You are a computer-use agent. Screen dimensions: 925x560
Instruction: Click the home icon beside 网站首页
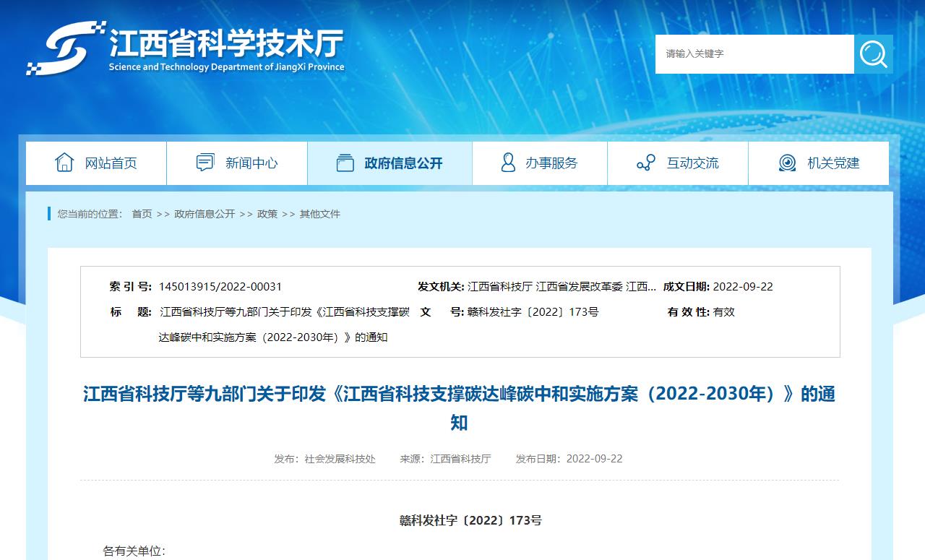[x=66, y=163]
